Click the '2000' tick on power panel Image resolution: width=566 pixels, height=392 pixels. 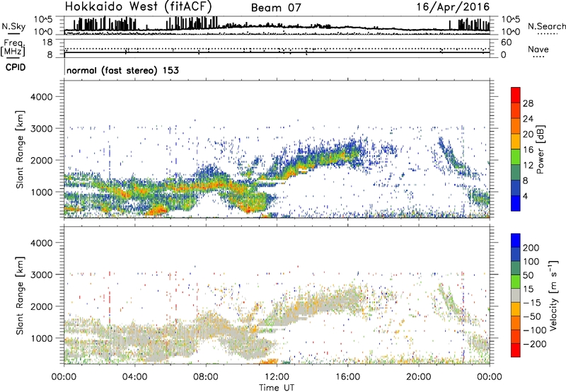[42, 160]
